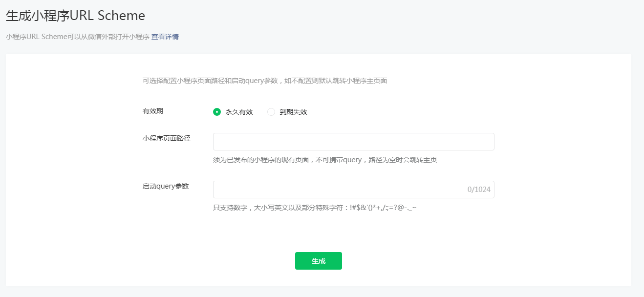Generate the Mini Program URL Scheme
Image resolution: width=644 pixels, height=297 pixels.
click(318, 260)
